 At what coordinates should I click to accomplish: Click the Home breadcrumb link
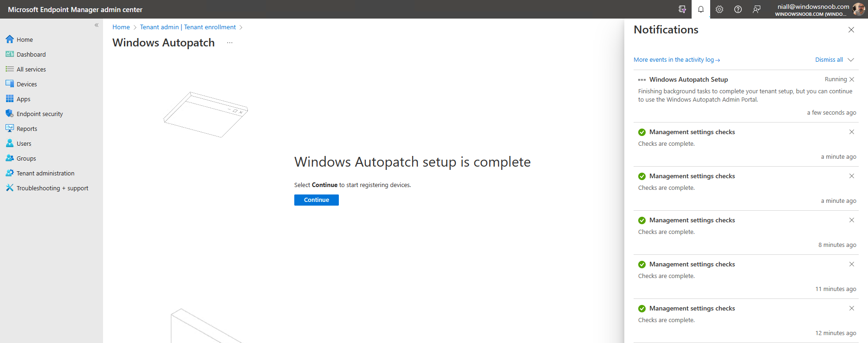[x=121, y=27]
